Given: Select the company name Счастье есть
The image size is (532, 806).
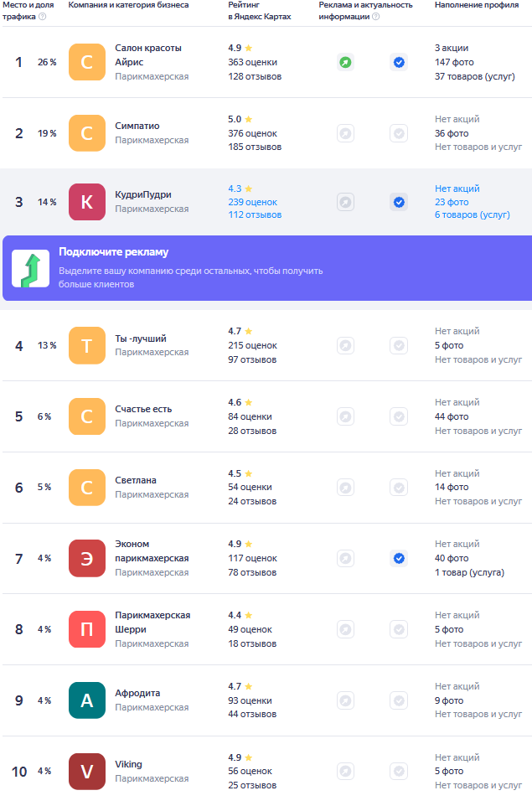Looking at the screenshot, I should pos(143,409).
